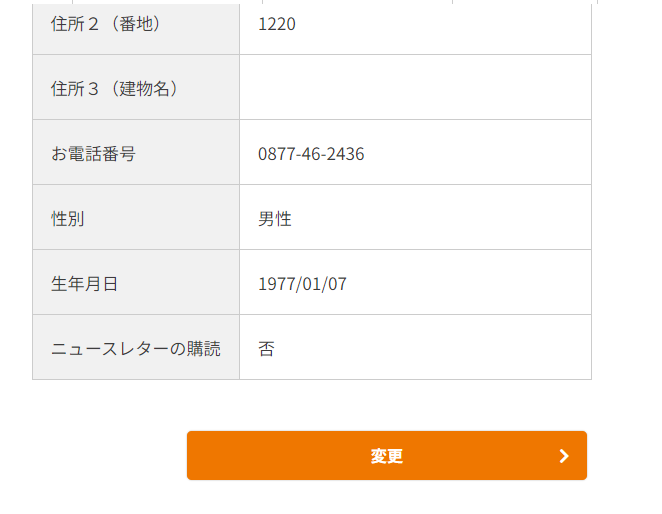The image size is (662, 514).
Task: Click the 変更 text on the button
Action: pyautogui.click(x=386, y=456)
